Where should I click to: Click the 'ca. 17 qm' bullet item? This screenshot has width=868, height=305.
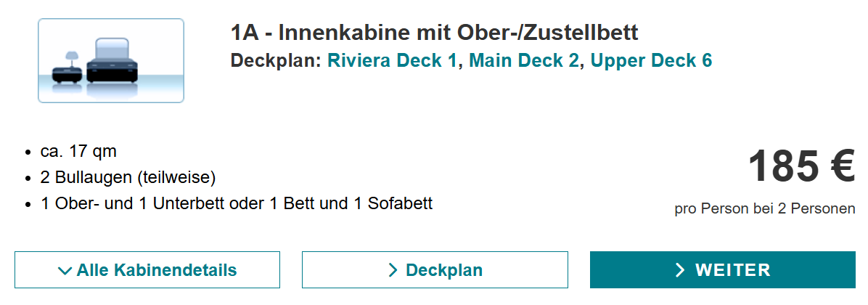click(78, 151)
